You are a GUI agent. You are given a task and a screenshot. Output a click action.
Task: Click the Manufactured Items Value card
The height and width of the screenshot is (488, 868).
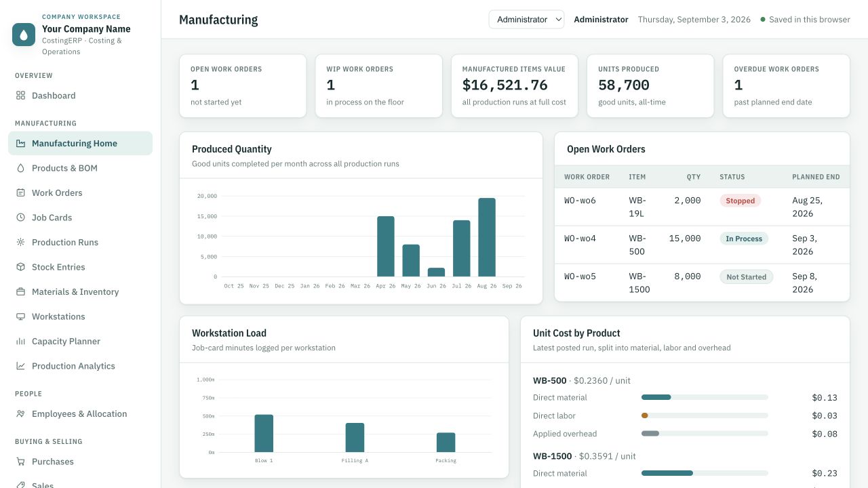515,86
